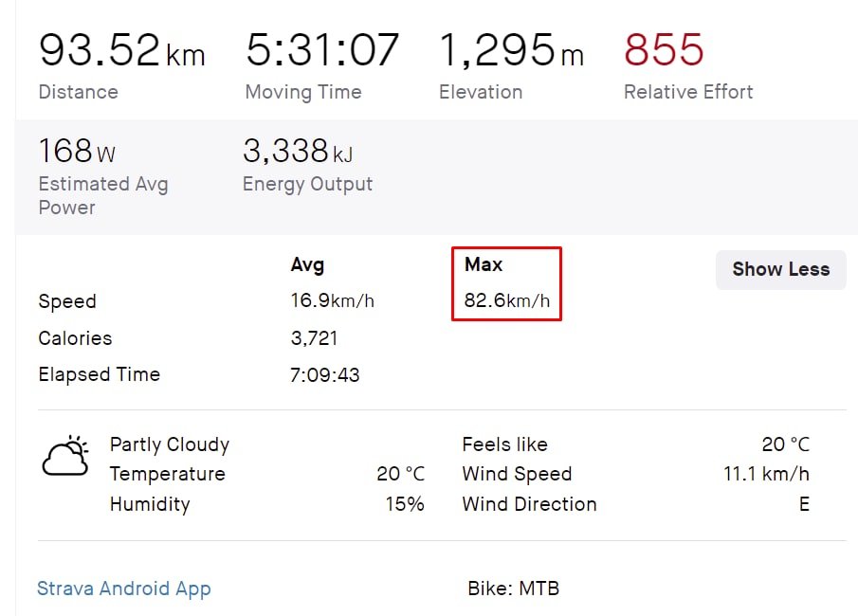This screenshot has height=616, width=858.
Task: Click the partly cloudy weather icon
Action: 65,458
